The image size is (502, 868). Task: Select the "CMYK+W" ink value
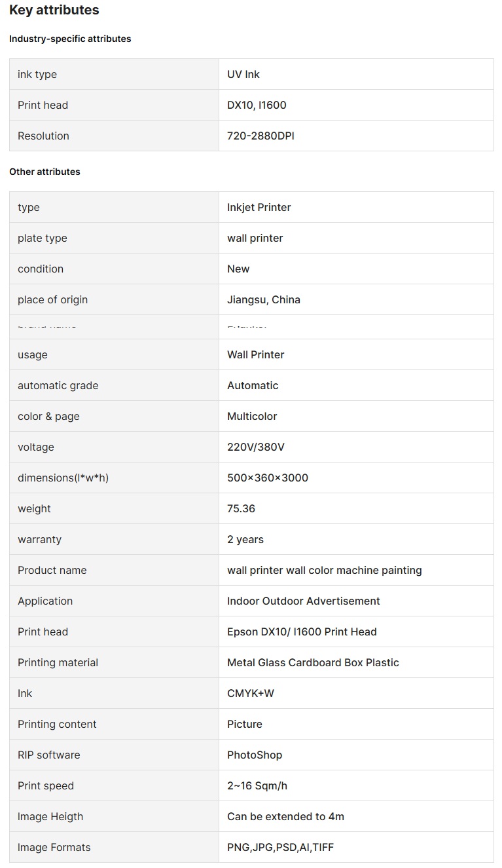(x=251, y=694)
